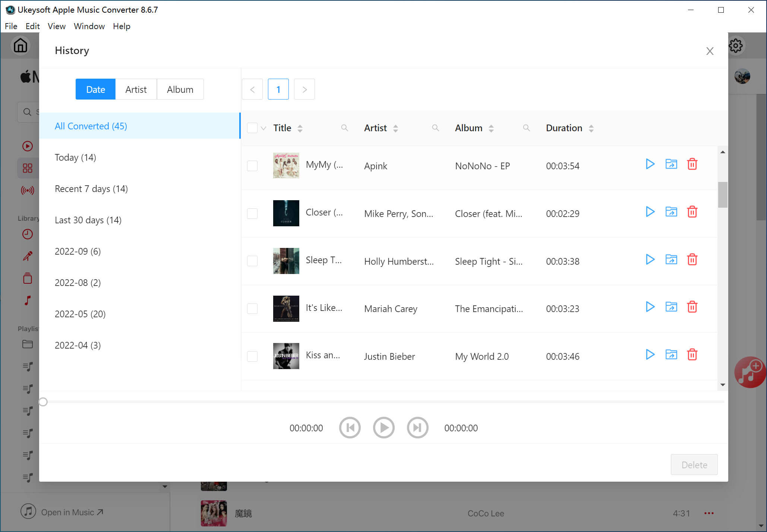Click the play button for MyMy track
Screen dimensions: 767x532
coord(650,164)
